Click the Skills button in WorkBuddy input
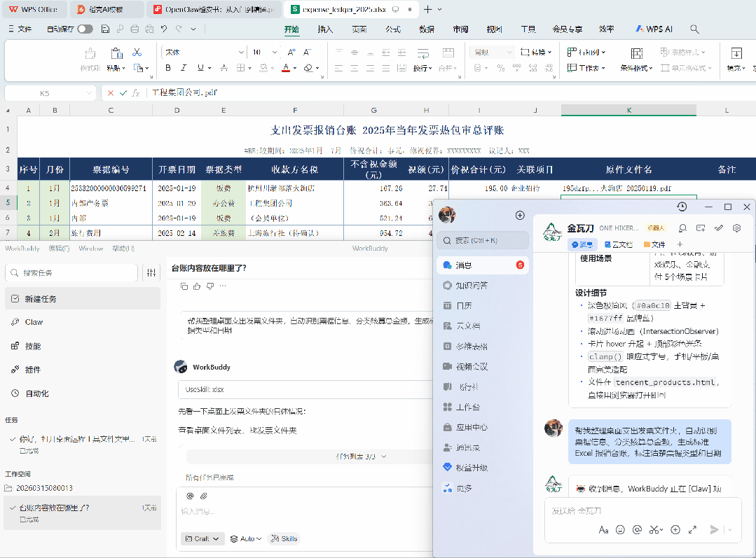The image size is (756, 558). tap(284, 538)
